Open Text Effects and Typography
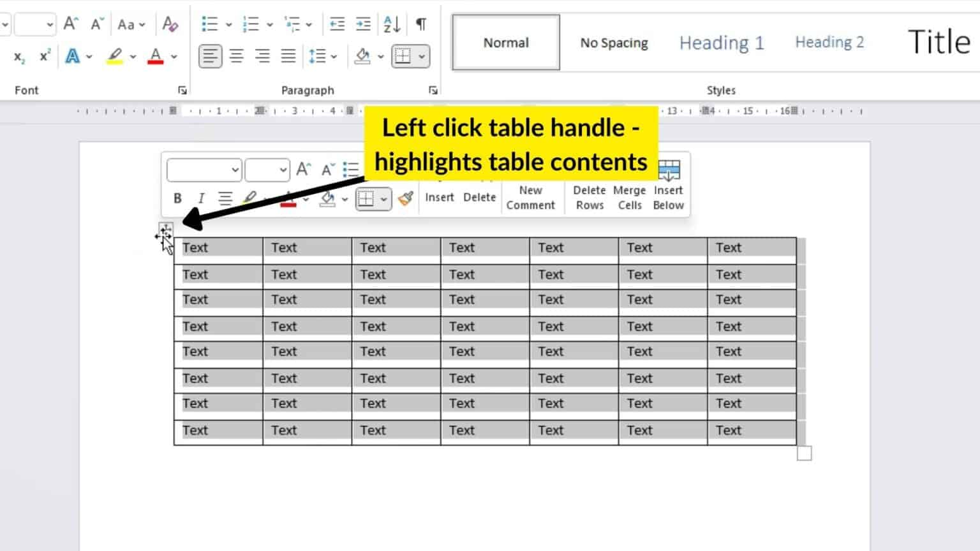Viewport: 980px width, 551px height. pos(72,56)
